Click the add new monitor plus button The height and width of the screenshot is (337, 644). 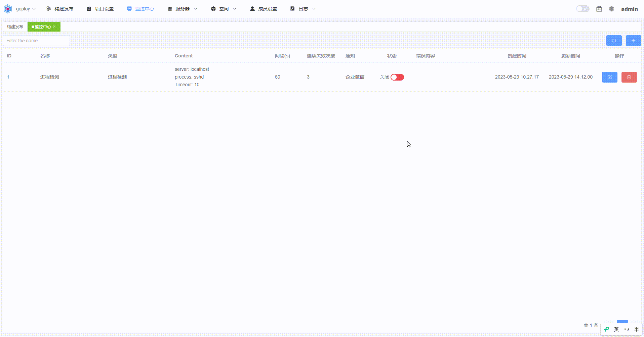[x=633, y=41]
